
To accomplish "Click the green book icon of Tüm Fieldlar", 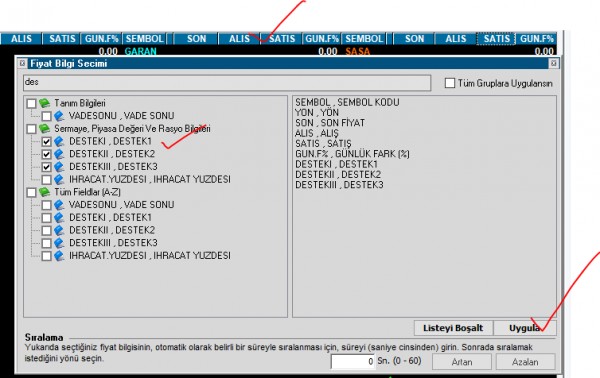I will point(44,192).
